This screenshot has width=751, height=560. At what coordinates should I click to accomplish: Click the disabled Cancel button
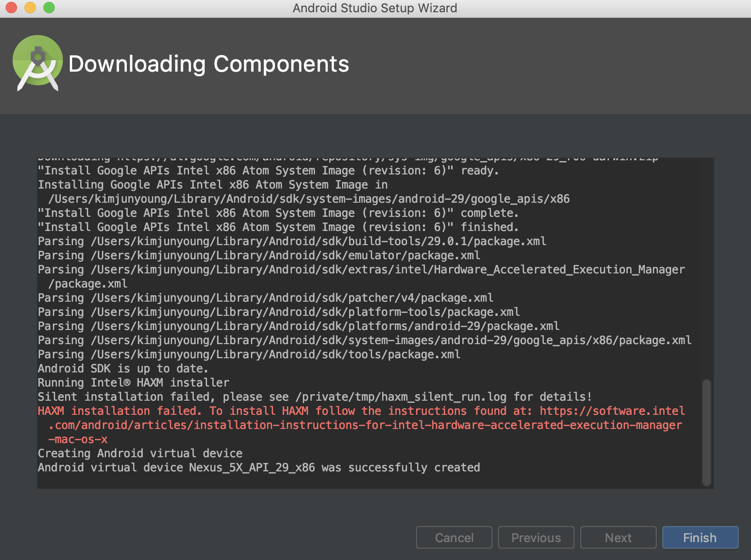[x=454, y=537]
